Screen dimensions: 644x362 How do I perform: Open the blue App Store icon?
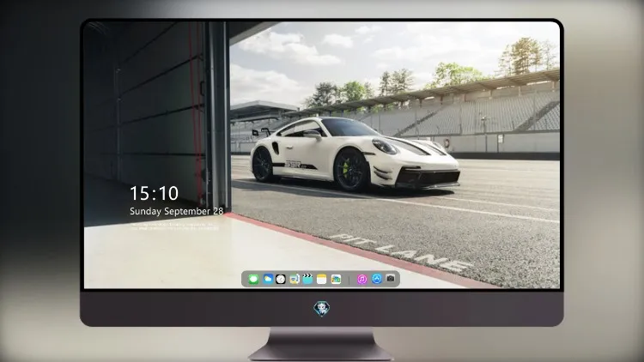[377, 279]
